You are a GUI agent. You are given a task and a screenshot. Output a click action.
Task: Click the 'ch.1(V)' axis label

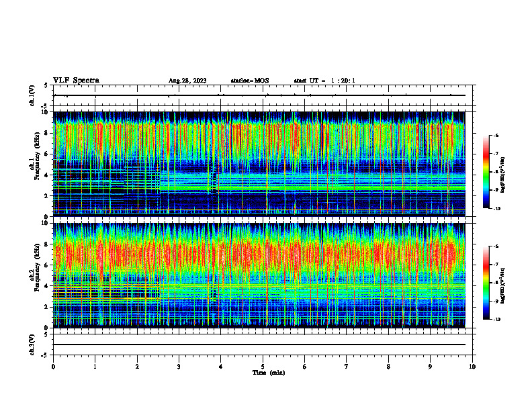32,95
